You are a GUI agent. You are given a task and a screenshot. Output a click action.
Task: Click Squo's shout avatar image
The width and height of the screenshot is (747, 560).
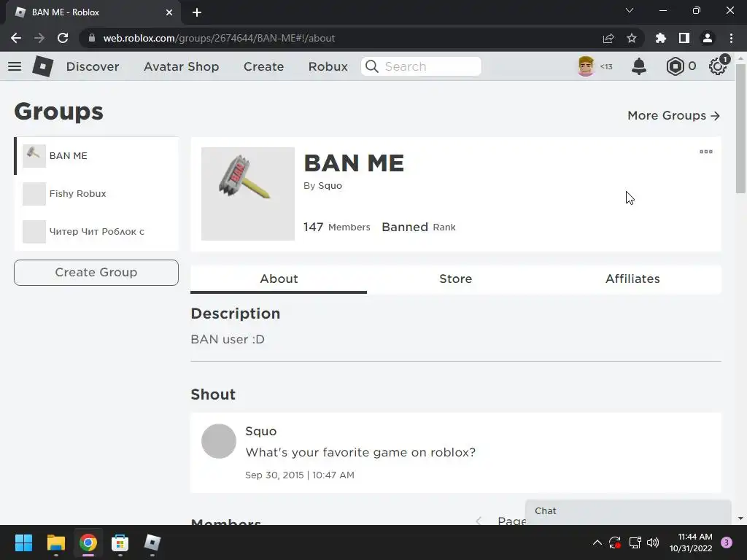[x=219, y=441]
